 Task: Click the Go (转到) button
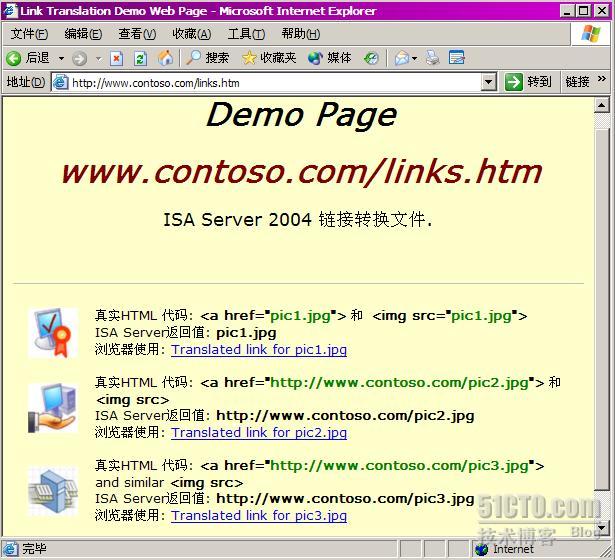(528, 82)
